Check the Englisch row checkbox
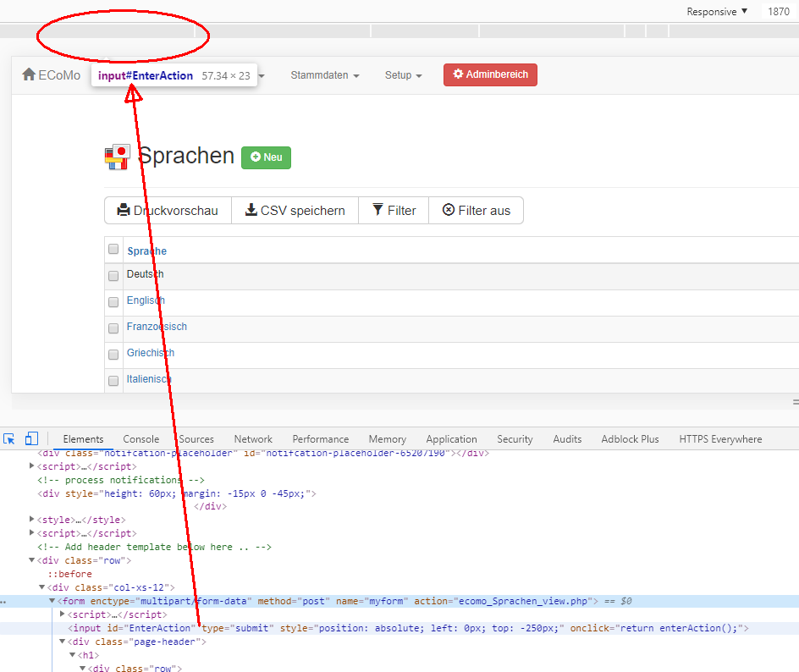 pos(113,302)
